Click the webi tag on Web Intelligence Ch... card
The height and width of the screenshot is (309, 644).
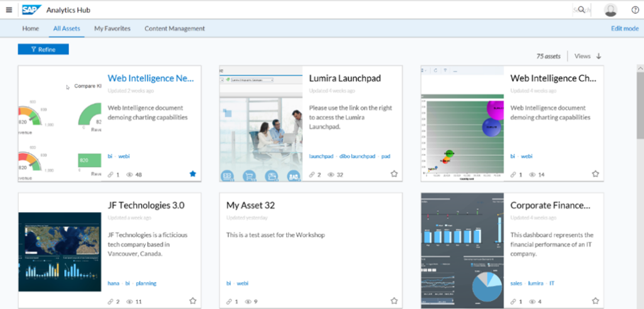[x=526, y=156]
